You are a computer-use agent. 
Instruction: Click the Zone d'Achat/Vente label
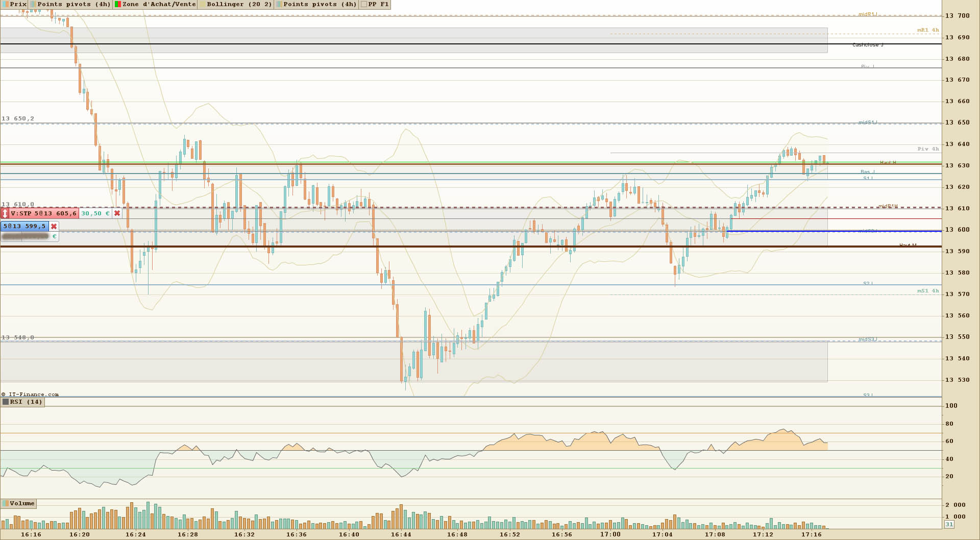click(x=159, y=4)
